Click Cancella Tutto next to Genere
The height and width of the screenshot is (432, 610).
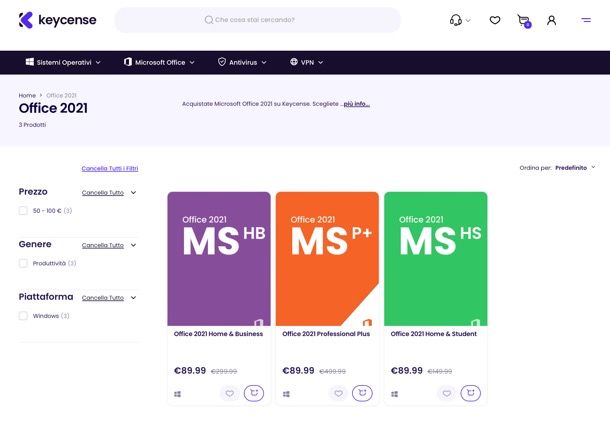tap(103, 245)
